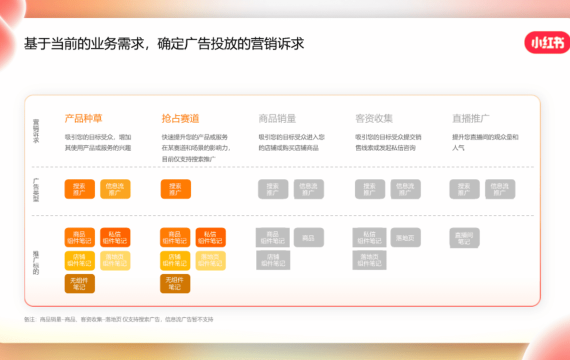Click 店铺组件笔记 box in 抢占赛道 column
570x360 pixels.
click(x=175, y=260)
